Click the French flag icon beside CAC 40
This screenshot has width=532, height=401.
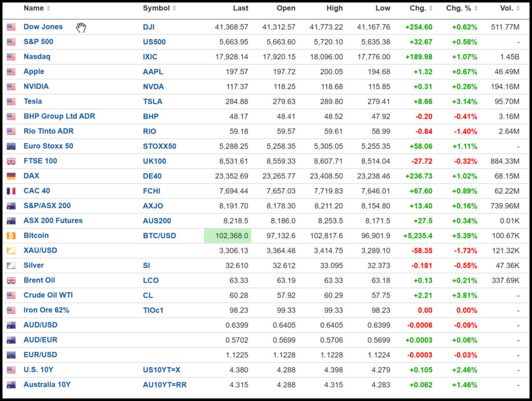coord(11,191)
